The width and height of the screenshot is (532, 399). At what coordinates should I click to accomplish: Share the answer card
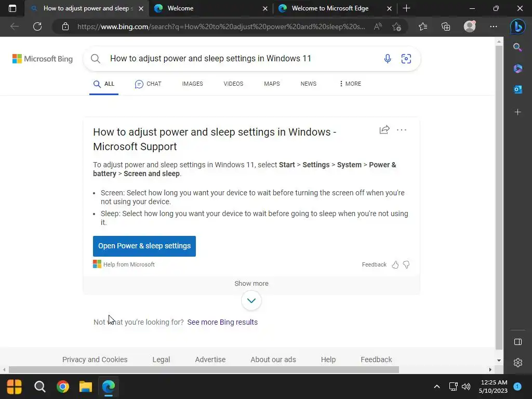[384, 129]
